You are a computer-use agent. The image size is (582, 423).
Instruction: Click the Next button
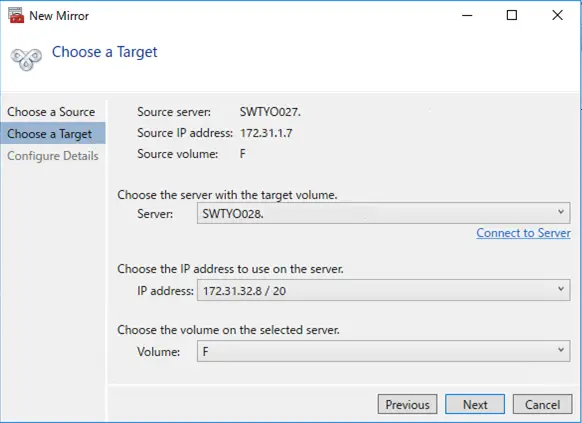point(475,404)
